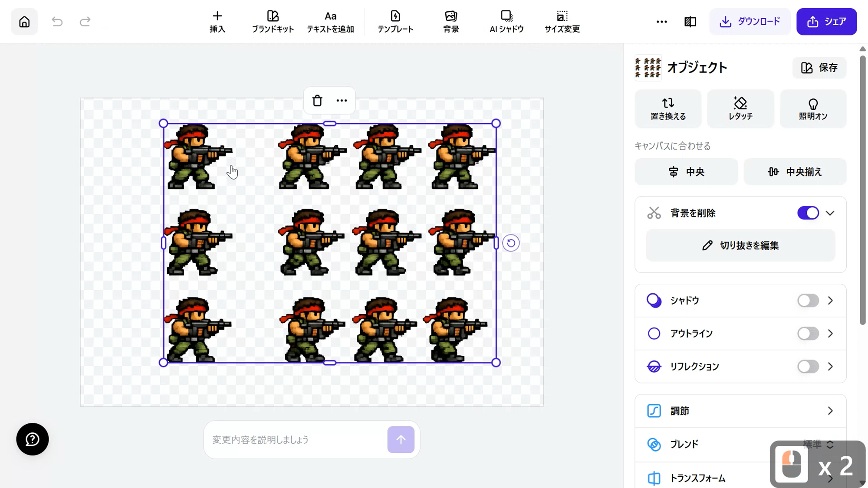Viewport: 868px width, 488px height.
Task: Click the scissors icon beside 背景を削除
Action: 654,213
